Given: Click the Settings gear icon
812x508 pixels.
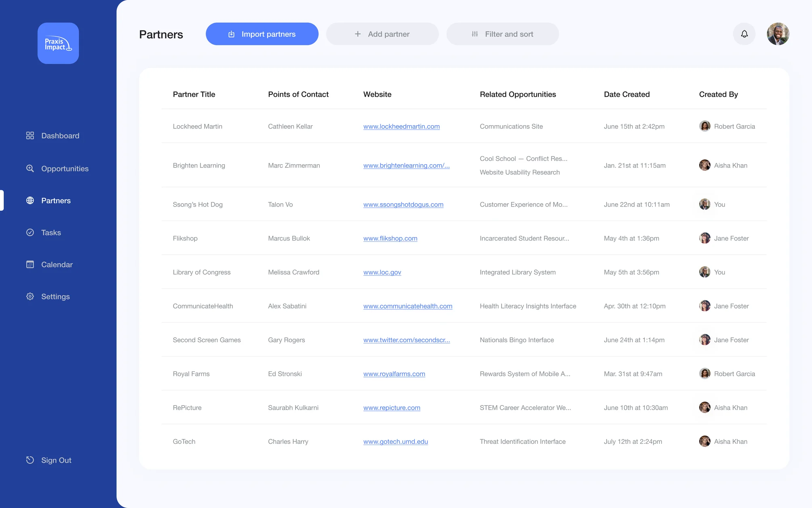Looking at the screenshot, I should point(30,297).
